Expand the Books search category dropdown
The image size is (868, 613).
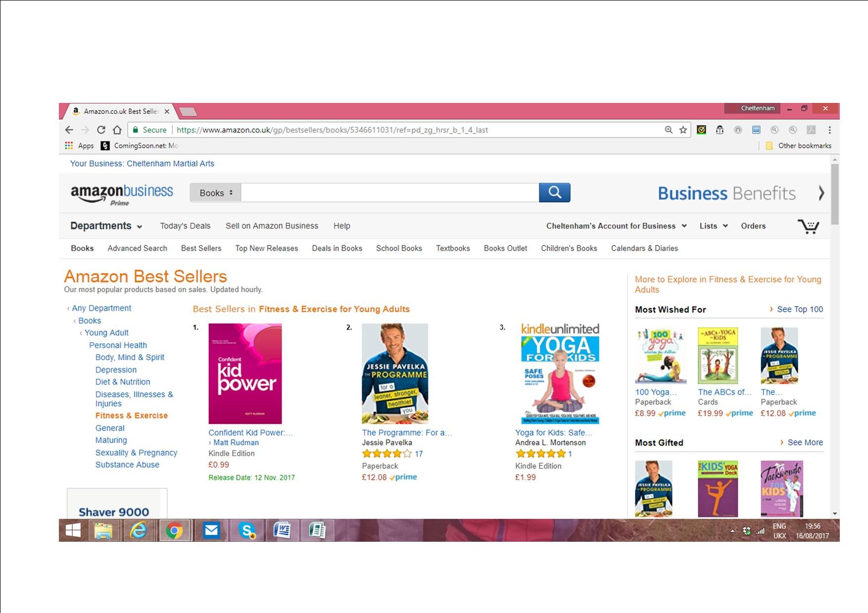pyautogui.click(x=216, y=192)
